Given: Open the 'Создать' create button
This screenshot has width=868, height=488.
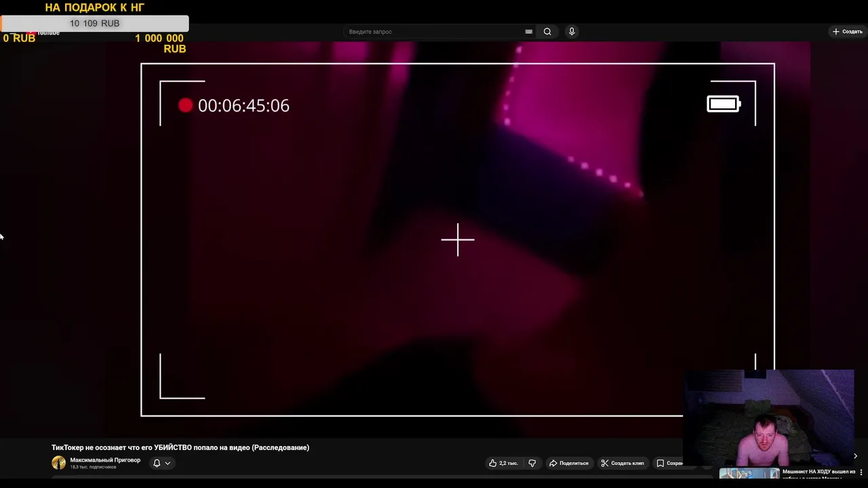Looking at the screenshot, I should coord(848,32).
